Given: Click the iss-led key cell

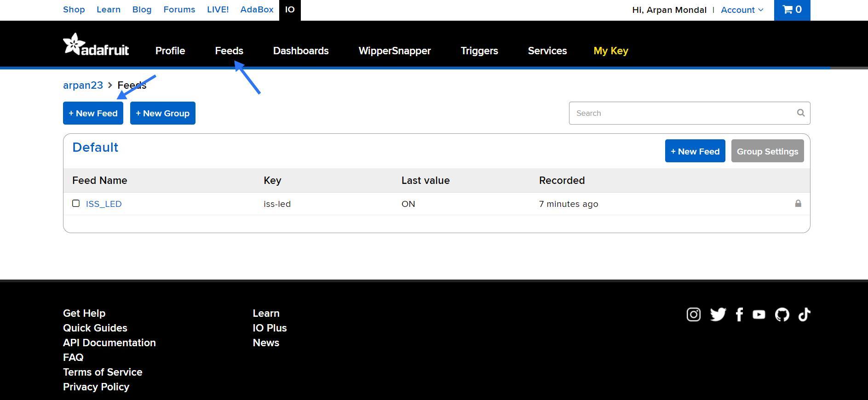Looking at the screenshot, I should tap(277, 204).
